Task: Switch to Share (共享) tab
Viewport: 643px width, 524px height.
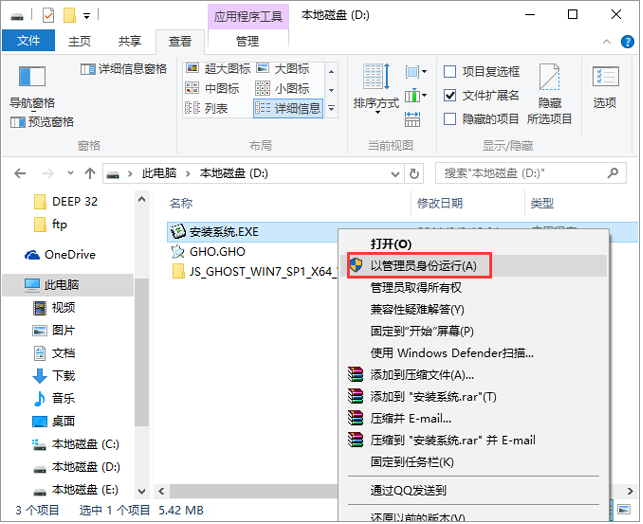Action: click(130, 41)
